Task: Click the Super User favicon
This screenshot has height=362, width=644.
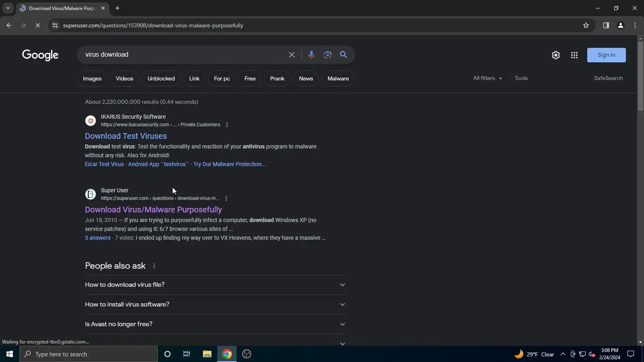Action: tap(91, 194)
